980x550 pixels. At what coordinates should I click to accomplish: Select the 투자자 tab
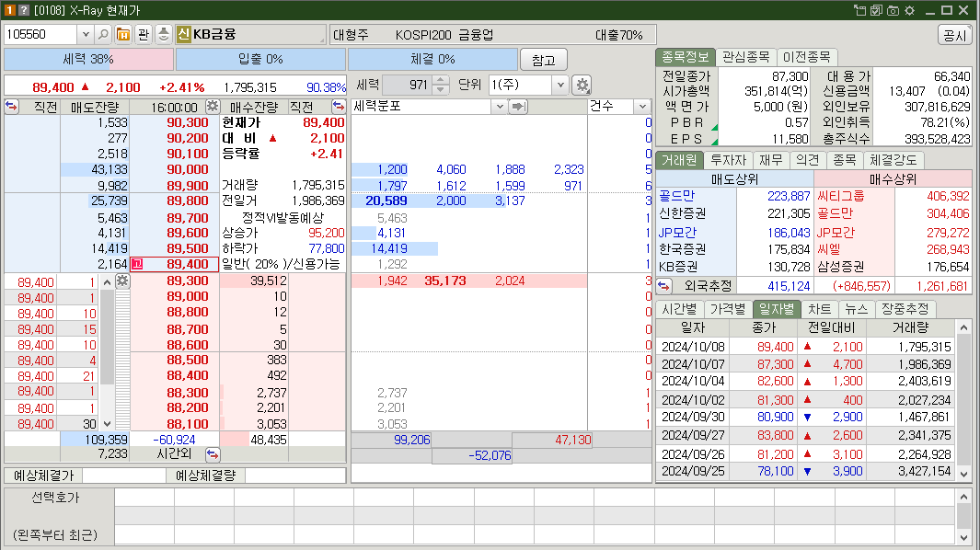tap(728, 160)
